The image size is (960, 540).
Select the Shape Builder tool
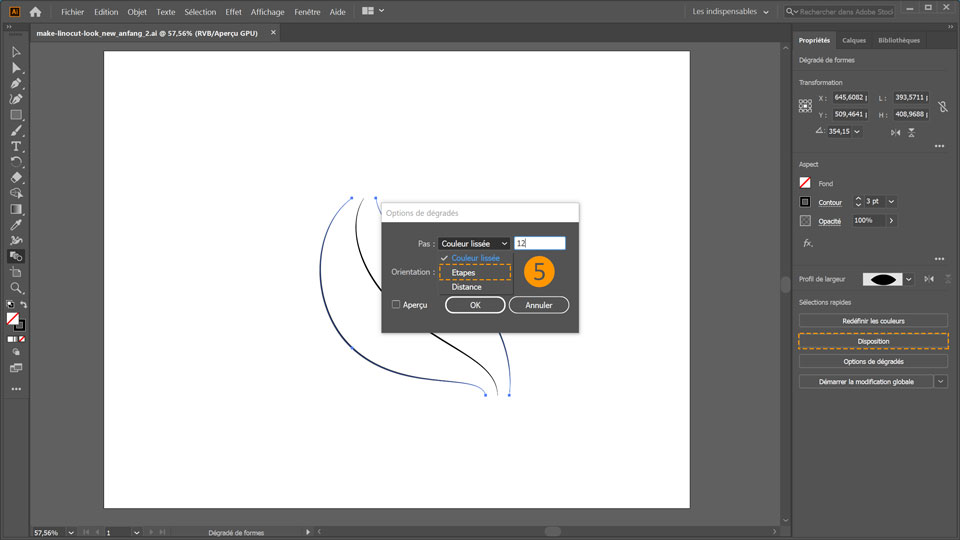pyautogui.click(x=16, y=193)
